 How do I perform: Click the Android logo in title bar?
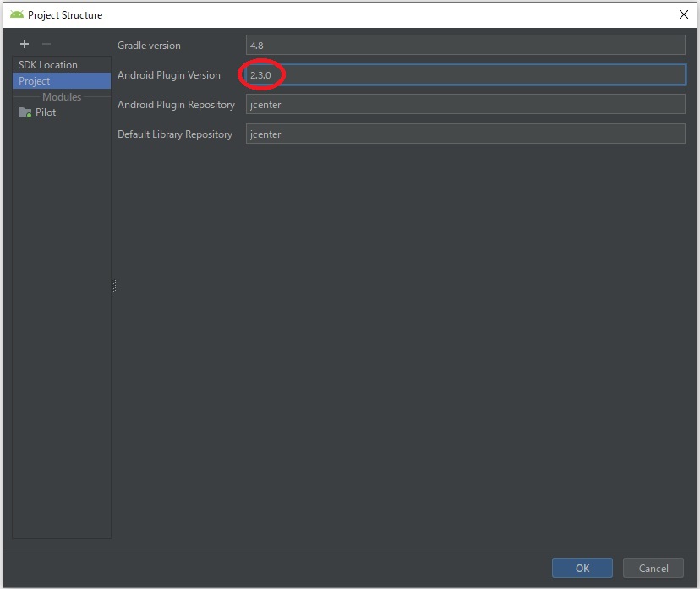click(x=16, y=15)
